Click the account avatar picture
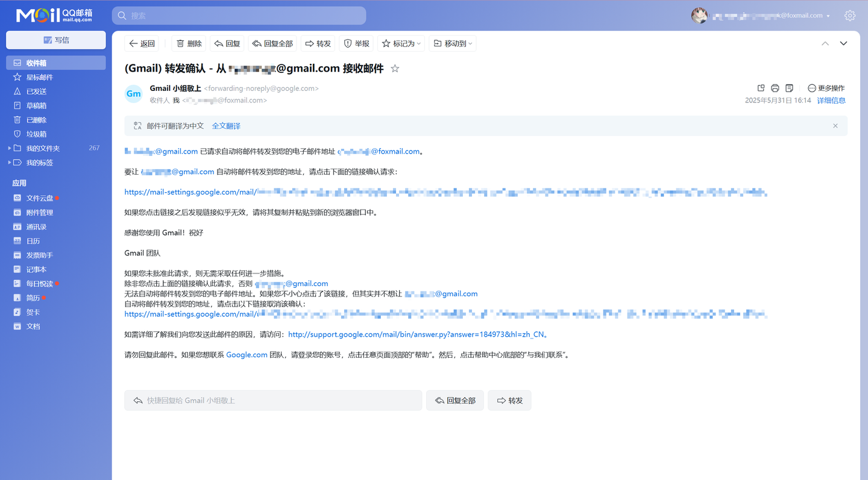868x480 pixels. pos(699,16)
